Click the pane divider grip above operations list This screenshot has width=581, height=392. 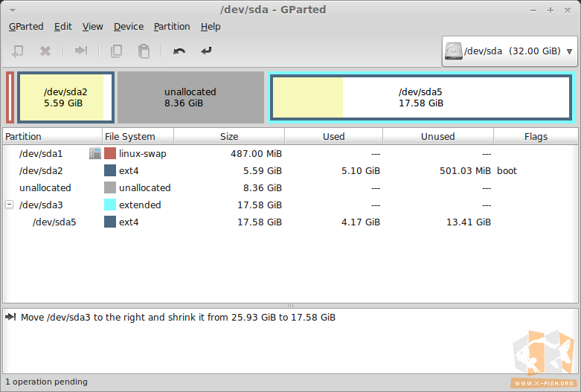click(x=290, y=306)
